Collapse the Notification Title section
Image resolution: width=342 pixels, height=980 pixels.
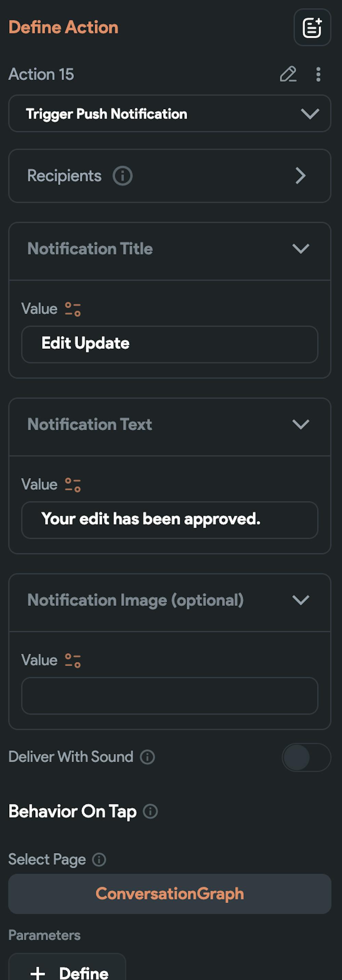301,249
